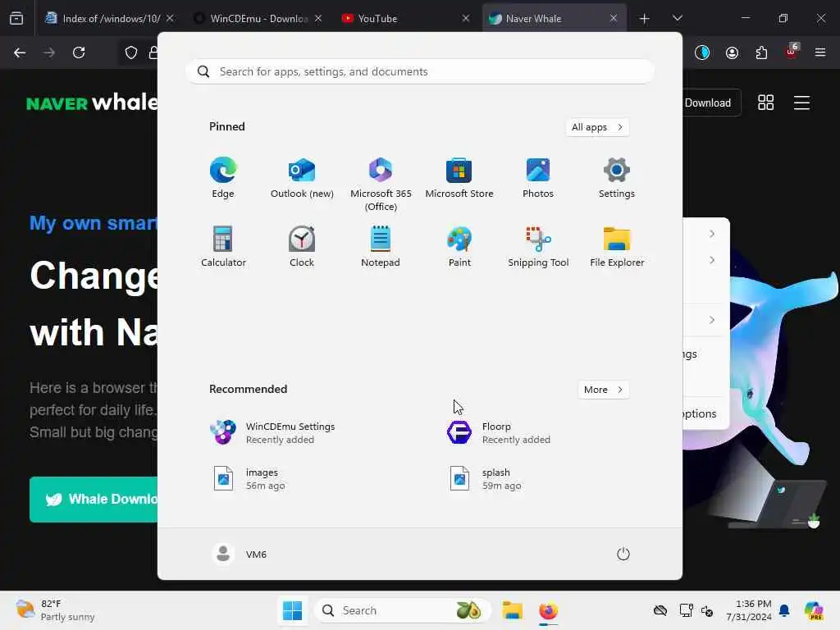Open File Explorer from pinned apps
The height and width of the screenshot is (630, 840).
point(617,247)
